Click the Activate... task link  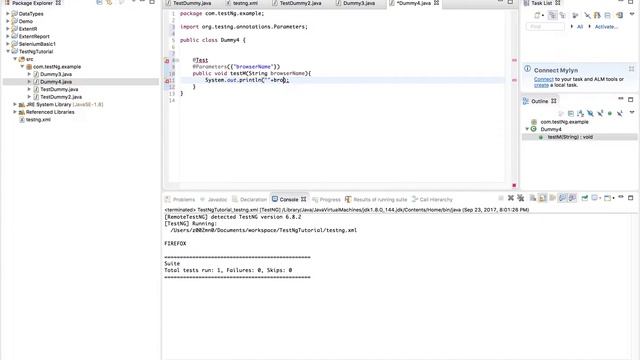pyautogui.click(x=606, y=27)
